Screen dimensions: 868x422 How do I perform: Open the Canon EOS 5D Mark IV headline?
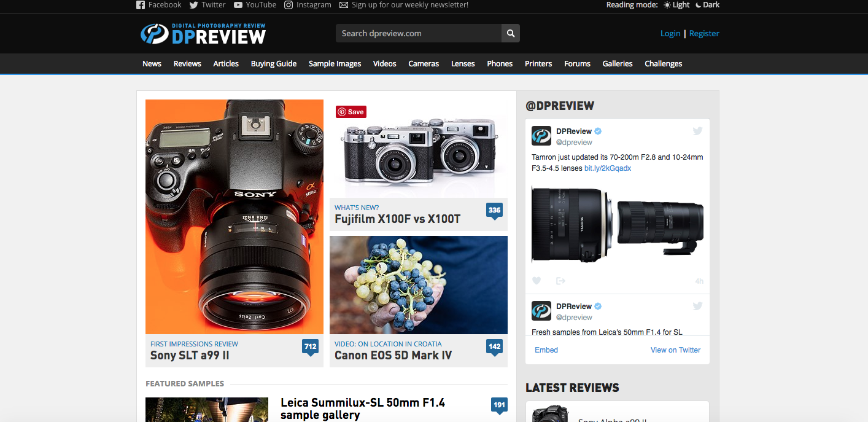393,355
